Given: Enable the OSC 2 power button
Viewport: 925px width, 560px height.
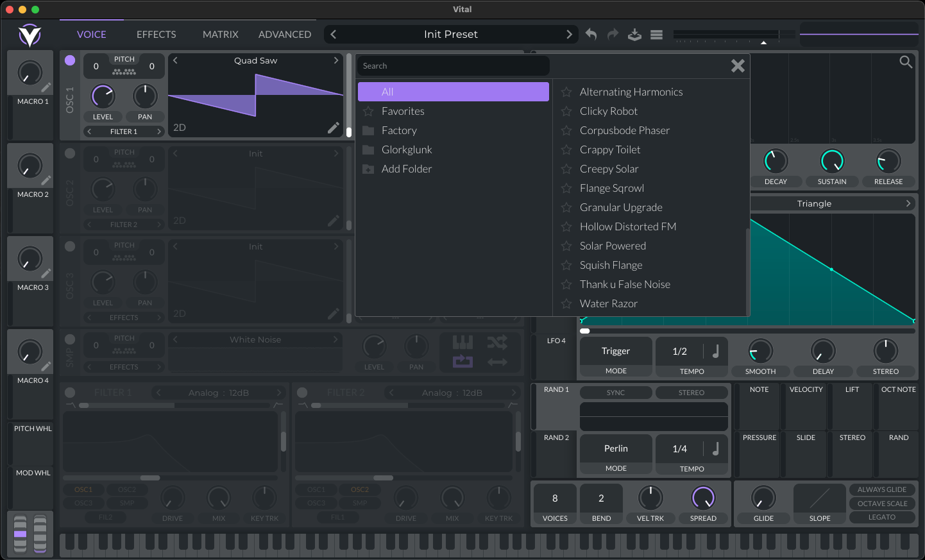Looking at the screenshot, I should pos(70,153).
